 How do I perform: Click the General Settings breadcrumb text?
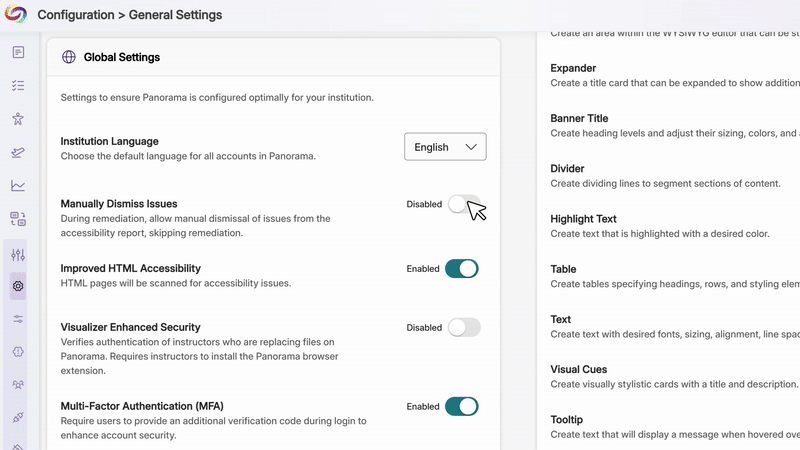(x=176, y=15)
